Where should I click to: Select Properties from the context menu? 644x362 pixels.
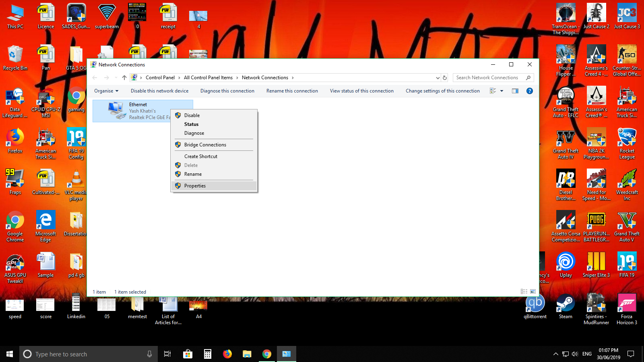[195, 185]
